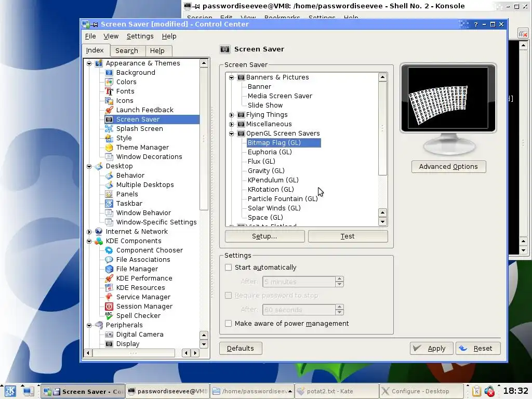Screen dimensions: 532x399
Task: Open Advanced Options
Action: (448, 167)
